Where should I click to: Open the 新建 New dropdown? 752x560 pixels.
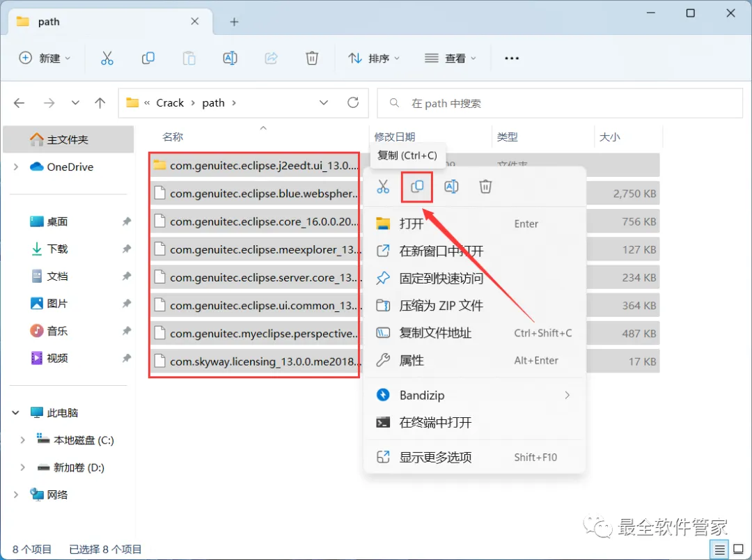[x=45, y=59]
